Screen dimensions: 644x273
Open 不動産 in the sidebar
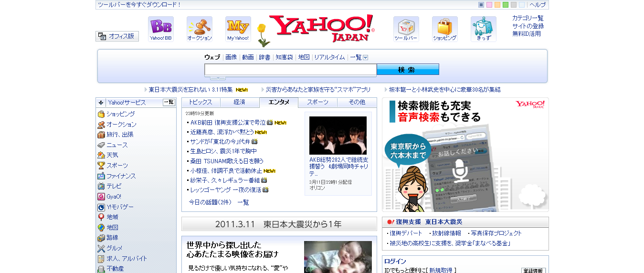coord(115,269)
